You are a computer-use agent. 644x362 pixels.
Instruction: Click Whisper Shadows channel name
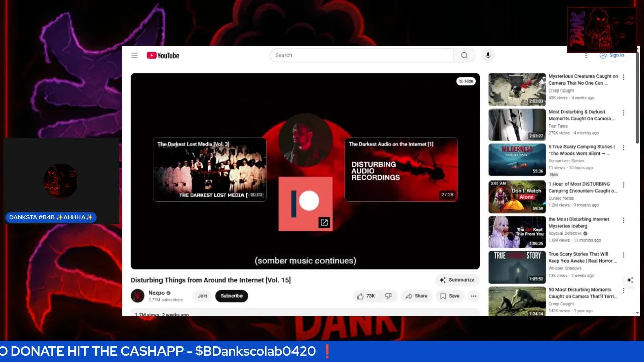pos(565,268)
